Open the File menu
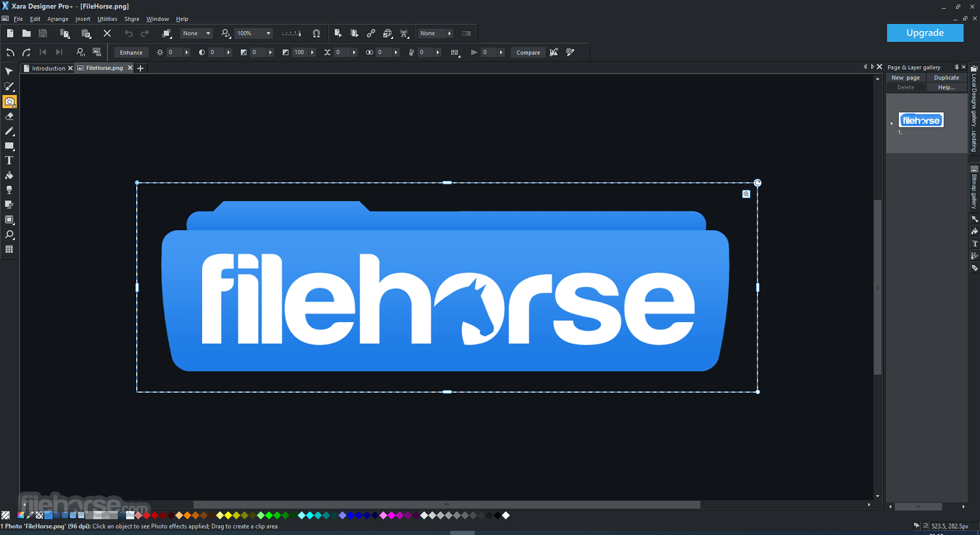This screenshot has width=980, height=535. point(19,19)
